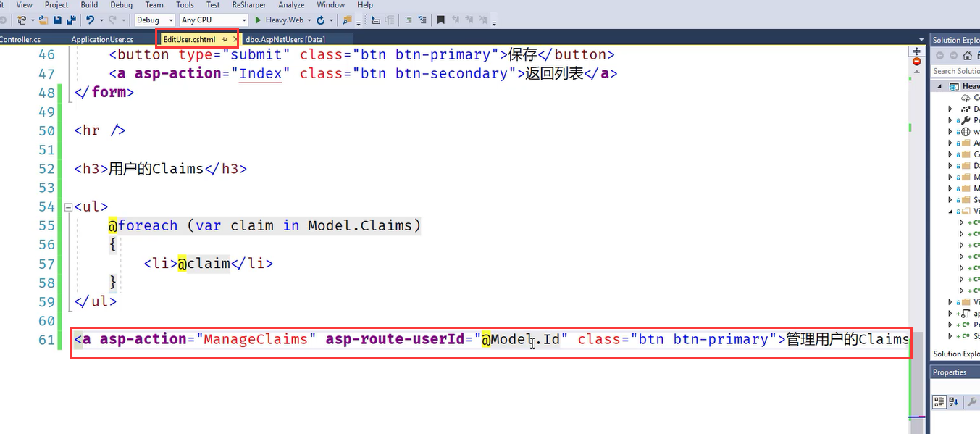980x434 pixels.
Task: Open the dropdown arrow beside Heavy.Web start
Action: pyautogui.click(x=309, y=20)
